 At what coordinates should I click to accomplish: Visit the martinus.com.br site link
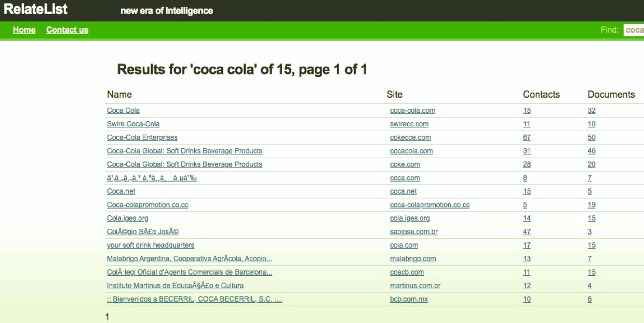[415, 286]
